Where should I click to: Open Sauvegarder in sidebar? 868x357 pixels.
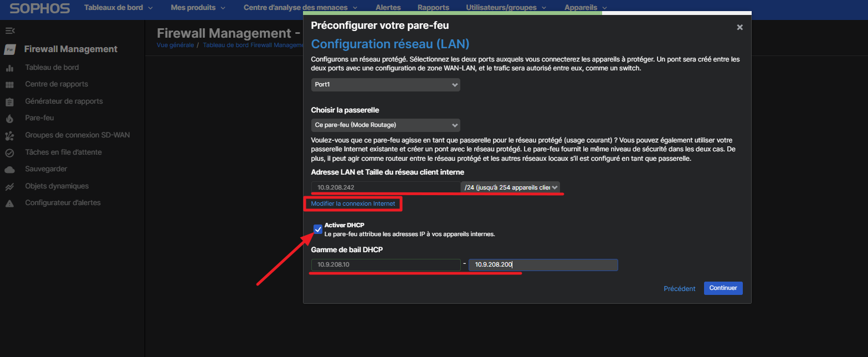(46, 169)
